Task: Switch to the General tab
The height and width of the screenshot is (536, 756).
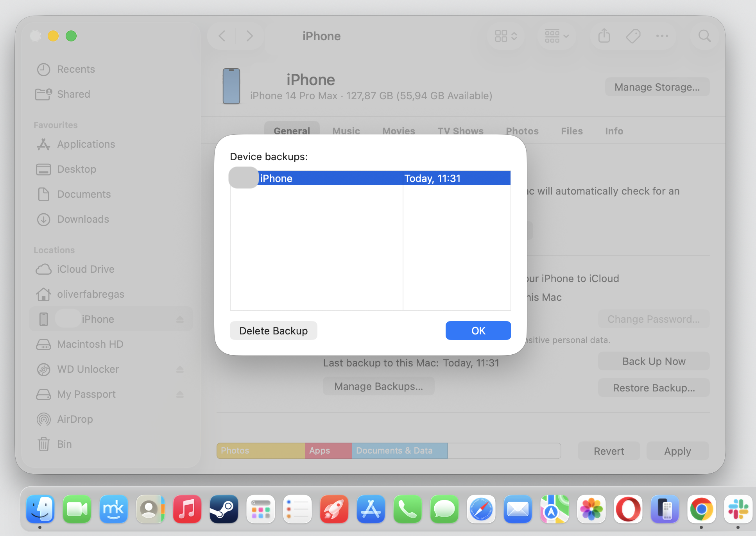Action: tap(292, 130)
